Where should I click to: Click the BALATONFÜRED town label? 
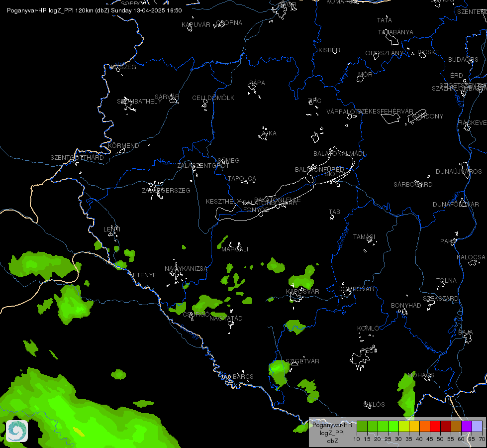[x=319, y=169]
